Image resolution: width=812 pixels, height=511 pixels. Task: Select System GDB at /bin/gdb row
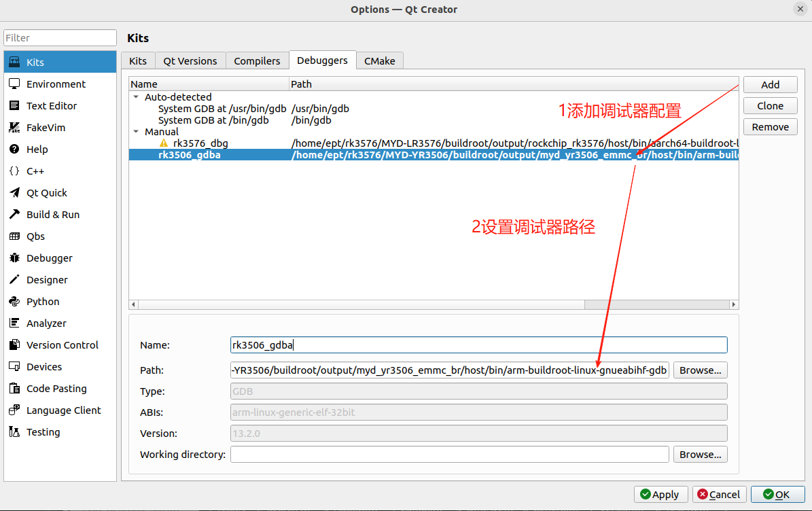pyautogui.click(x=434, y=120)
